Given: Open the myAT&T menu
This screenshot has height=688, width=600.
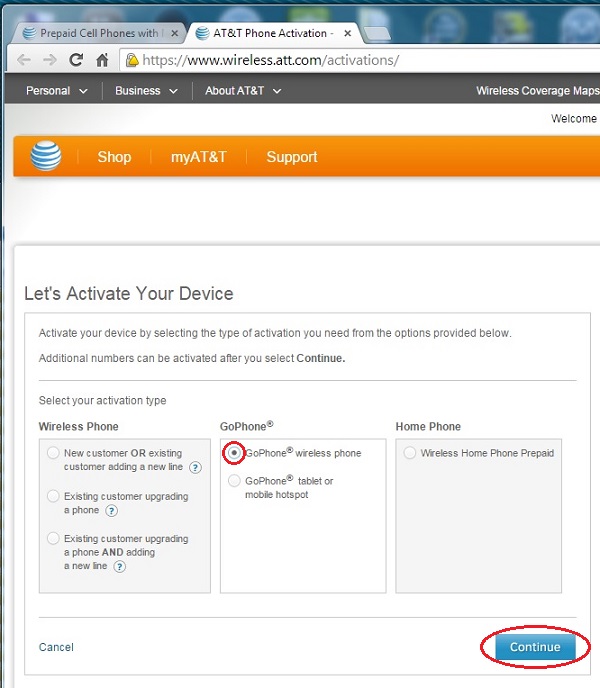Looking at the screenshot, I should point(198,157).
